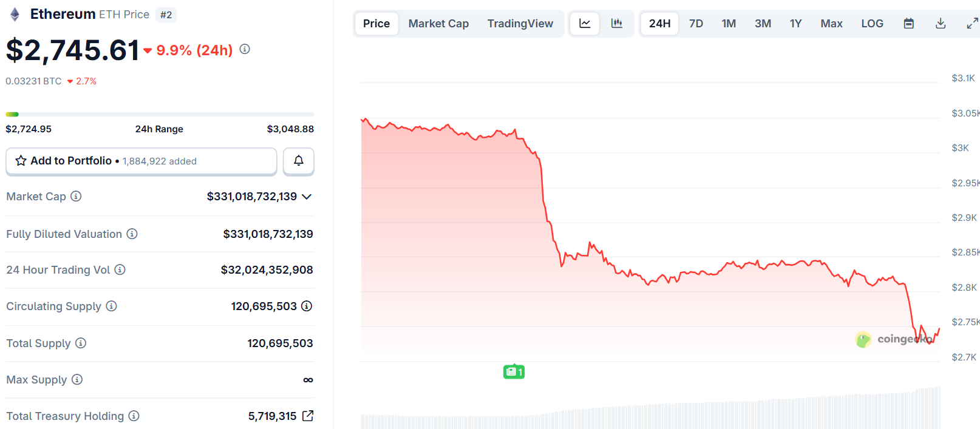Click the 24h low $2,724.95
Screen dimensions: 980x429
point(29,129)
